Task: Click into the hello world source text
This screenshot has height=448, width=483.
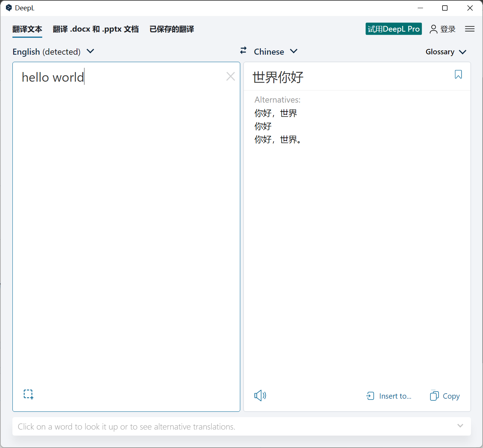Action: pyautogui.click(x=53, y=77)
